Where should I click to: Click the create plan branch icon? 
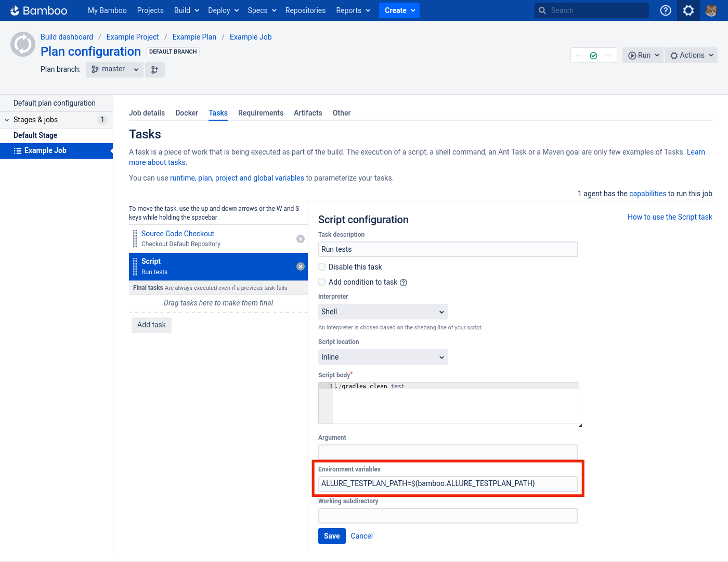click(154, 69)
